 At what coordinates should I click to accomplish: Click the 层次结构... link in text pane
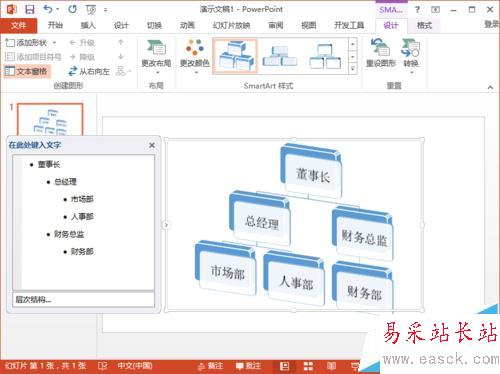click(33, 299)
